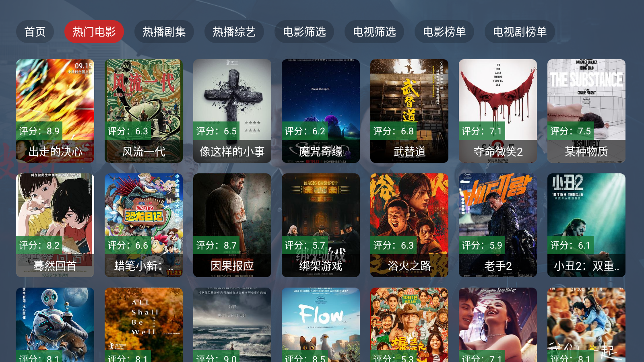Show the 电影榜单 ranking tab
644x362 pixels.
pyautogui.click(x=444, y=32)
